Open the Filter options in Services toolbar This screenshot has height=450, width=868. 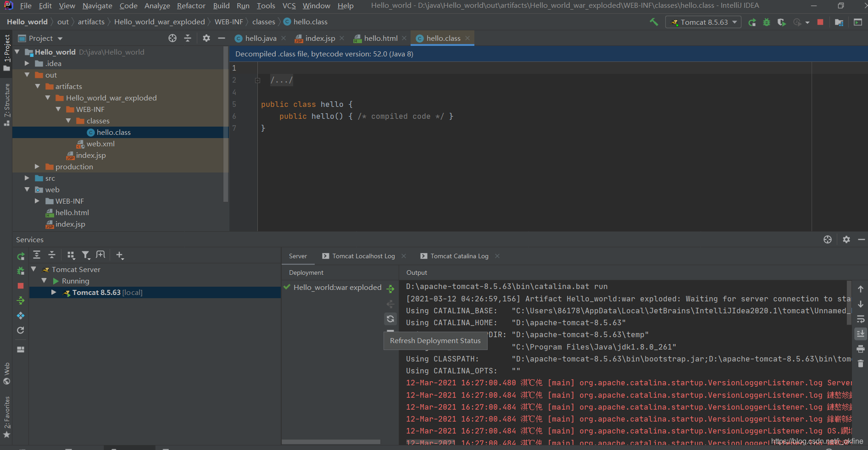point(86,255)
